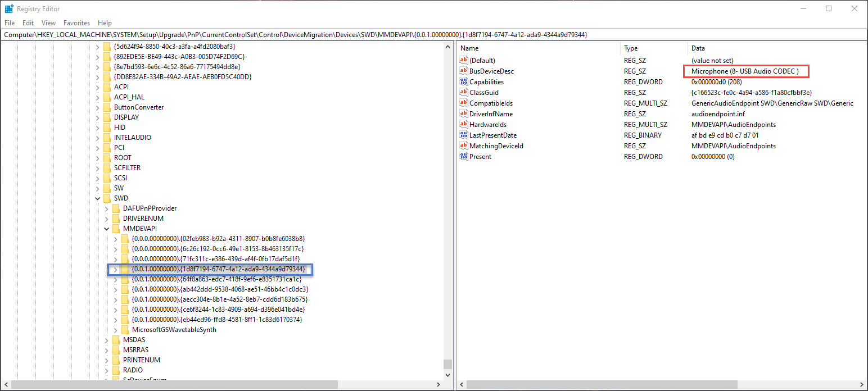Select the MicrosoftGSWavetableSynth folder icon
Image resolution: width=868 pixels, height=391 pixels.
pyautogui.click(x=125, y=330)
